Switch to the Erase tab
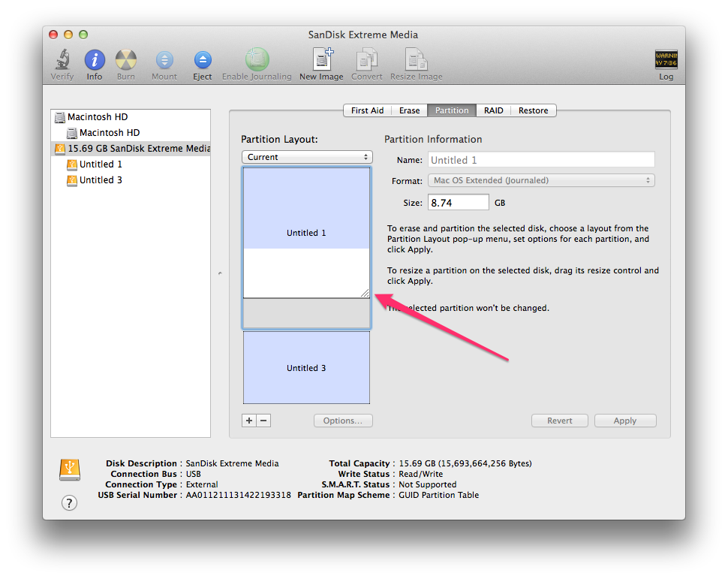728x579 pixels. pos(409,110)
